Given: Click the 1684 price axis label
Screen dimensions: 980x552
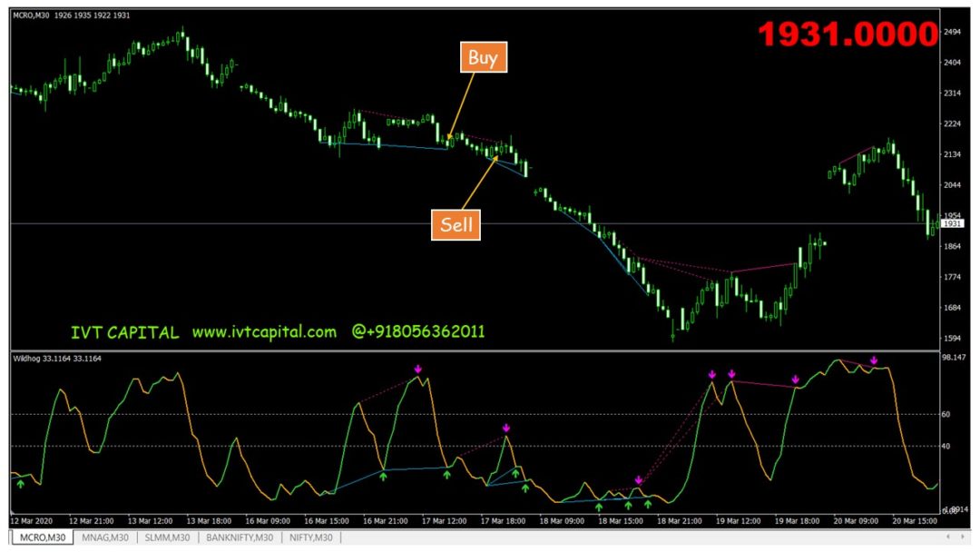Looking at the screenshot, I should pyautogui.click(x=953, y=308).
